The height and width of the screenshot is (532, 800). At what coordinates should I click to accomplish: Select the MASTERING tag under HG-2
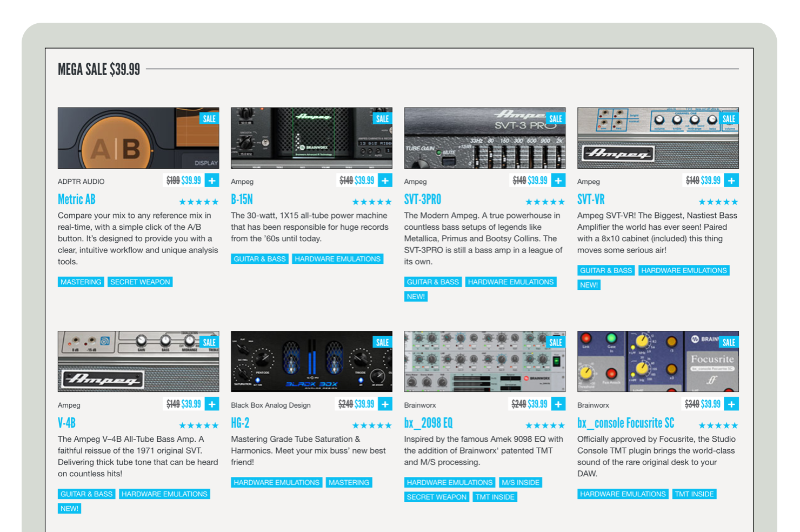click(349, 482)
